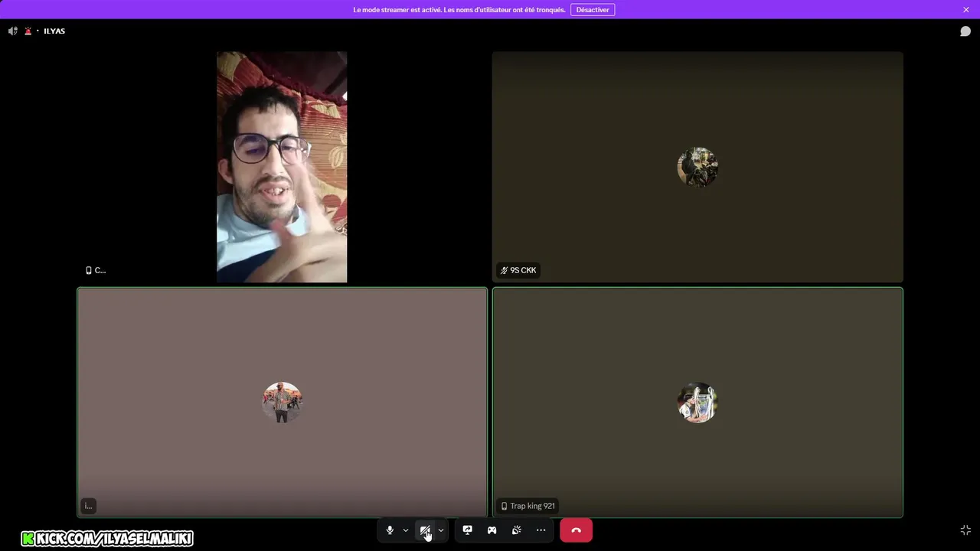Click the voice channel speaker icon
This screenshot has height=551, width=980.
[13, 31]
